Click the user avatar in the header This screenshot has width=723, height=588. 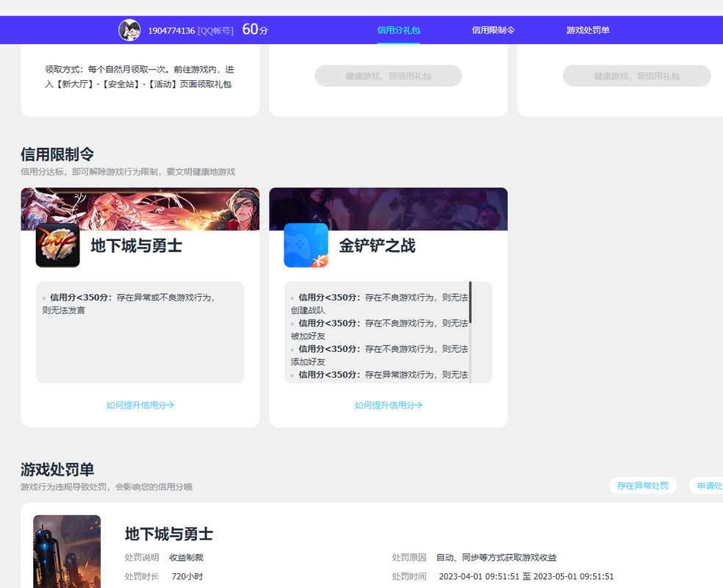(129, 30)
